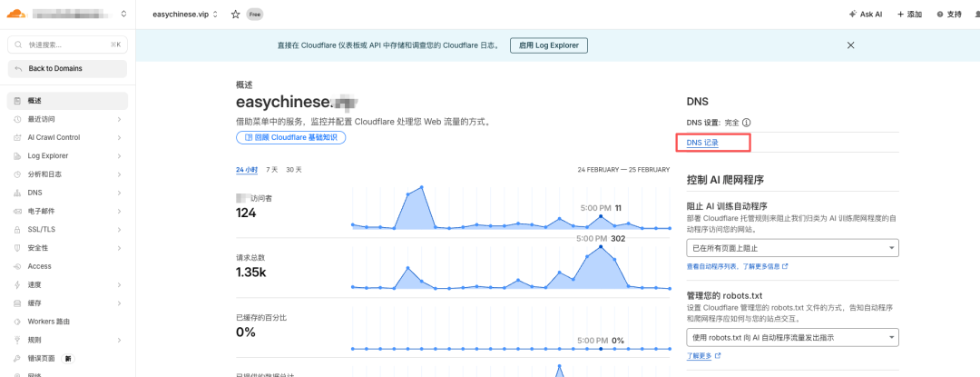Expand the SSL/TLS chevron
This screenshot has height=377, width=980.
coord(119,230)
